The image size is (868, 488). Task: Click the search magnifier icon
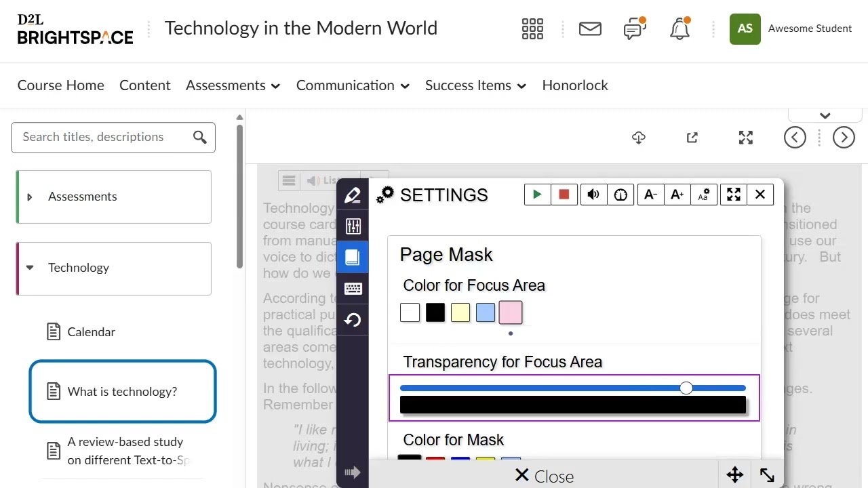coord(200,137)
